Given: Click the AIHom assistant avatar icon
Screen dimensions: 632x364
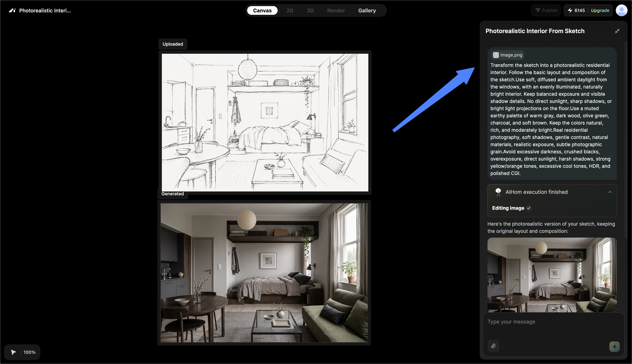Looking at the screenshot, I should [x=498, y=192].
